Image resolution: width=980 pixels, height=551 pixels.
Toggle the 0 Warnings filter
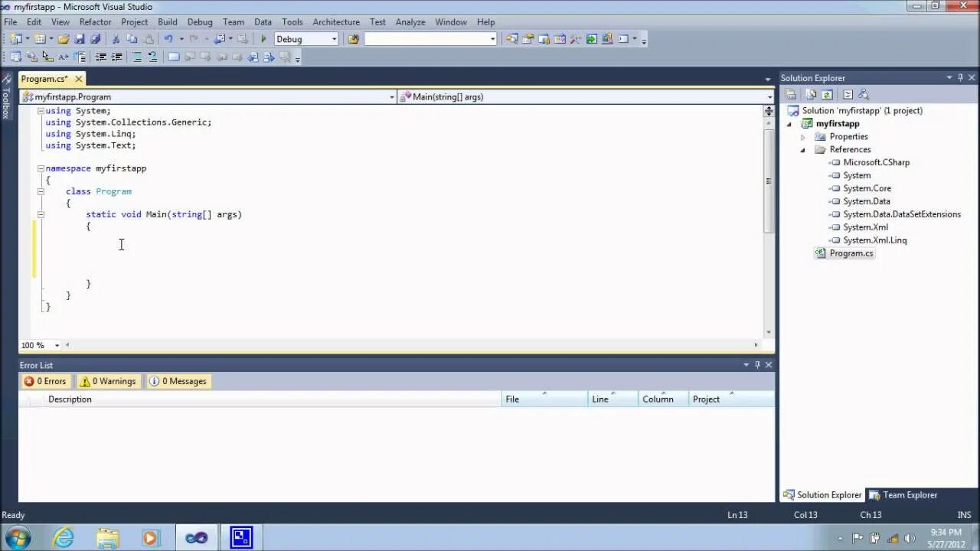tap(109, 381)
